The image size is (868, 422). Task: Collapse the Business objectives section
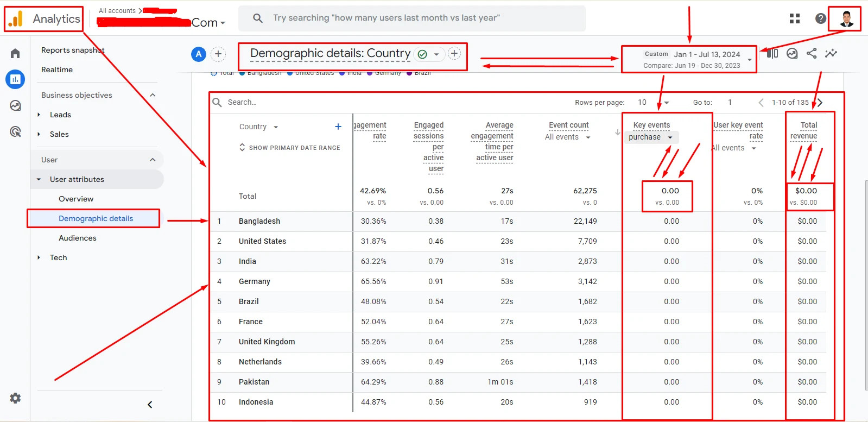(x=153, y=95)
